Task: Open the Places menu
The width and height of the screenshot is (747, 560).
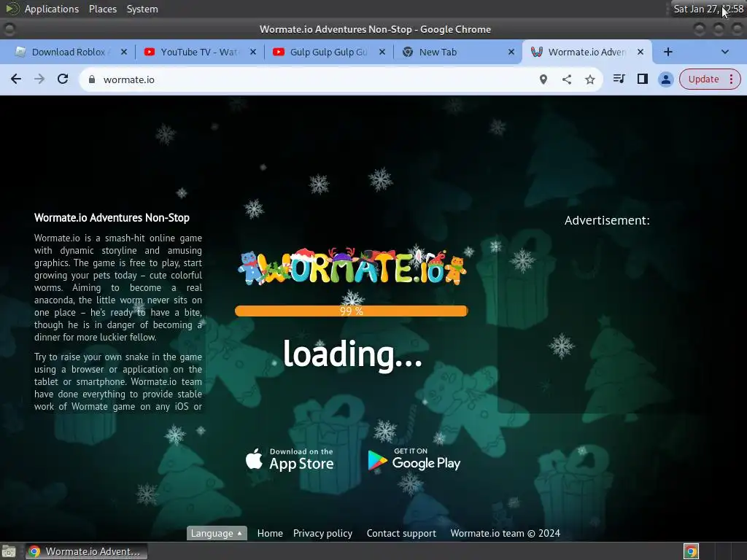Action: tap(102, 9)
